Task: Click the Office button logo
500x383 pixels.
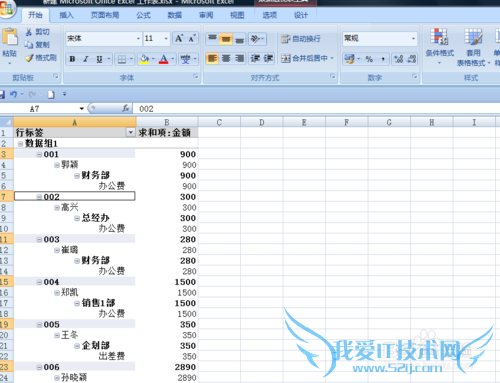Action: [7, 8]
